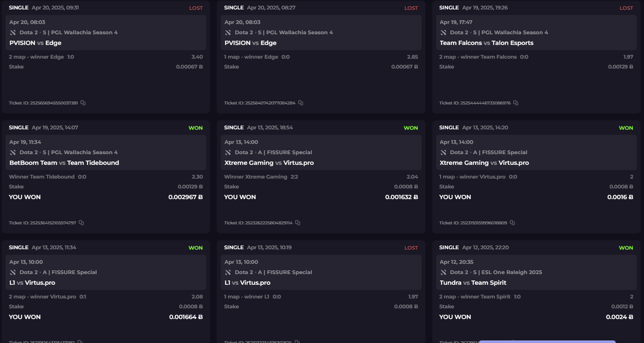Copy ticket ID of 18:54 Xtreme Gaming bet
Viewport: 644px width, 343px height.
pyautogui.click(x=298, y=223)
